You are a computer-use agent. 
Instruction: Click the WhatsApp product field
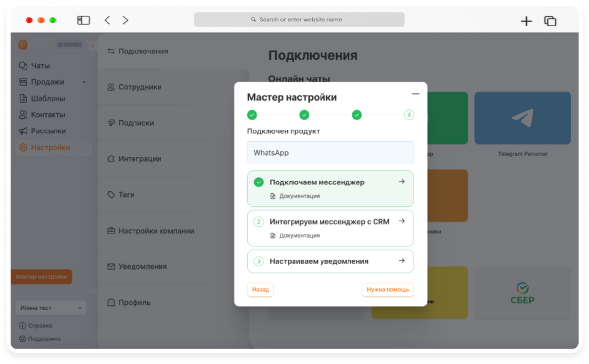tap(330, 153)
